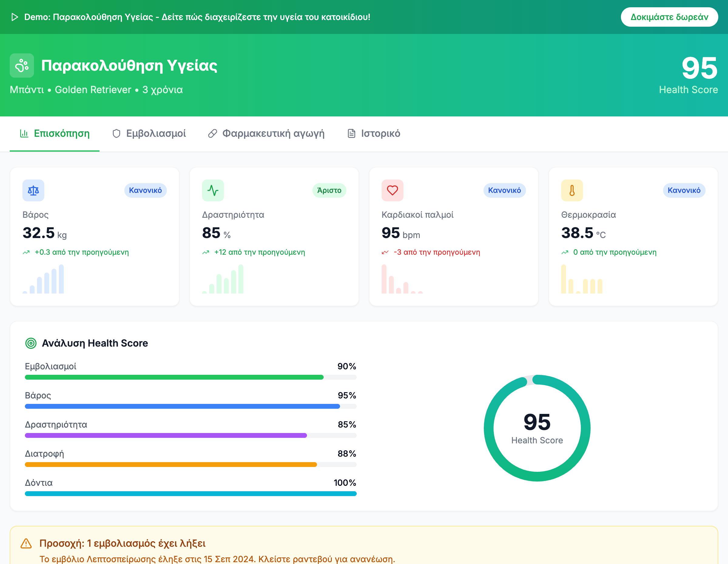Screen dimensions: 728x564
Task: Click the Διατροφή label in score breakdown
Action: coord(44,454)
